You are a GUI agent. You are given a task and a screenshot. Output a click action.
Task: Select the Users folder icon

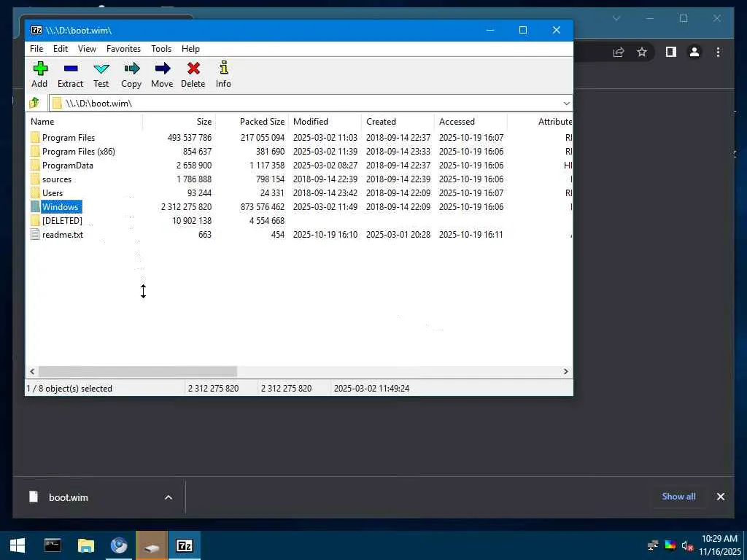35,192
